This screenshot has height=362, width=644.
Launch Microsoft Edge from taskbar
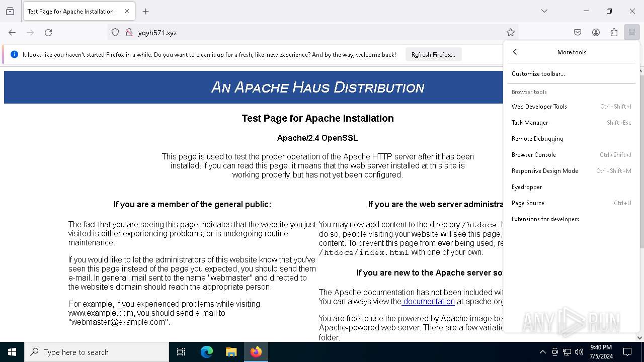[x=207, y=352]
